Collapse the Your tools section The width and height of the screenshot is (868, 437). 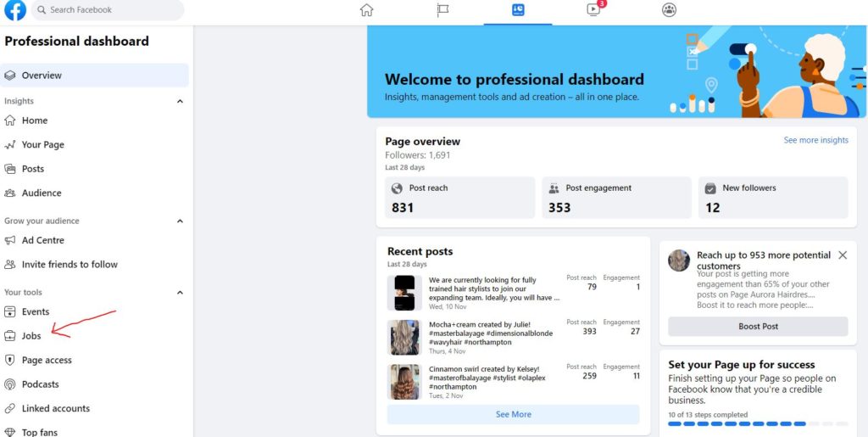coord(180,293)
